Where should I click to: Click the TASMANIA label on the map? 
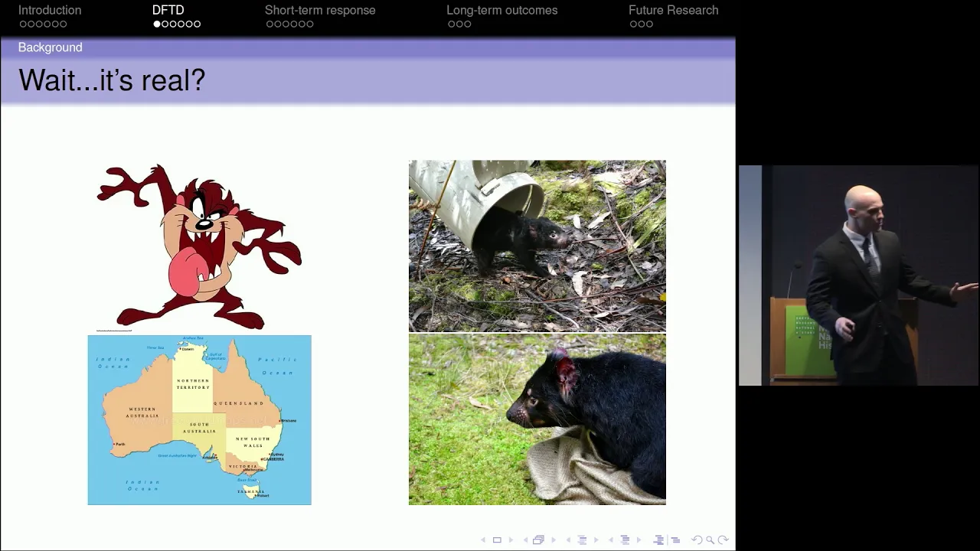coord(250,491)
